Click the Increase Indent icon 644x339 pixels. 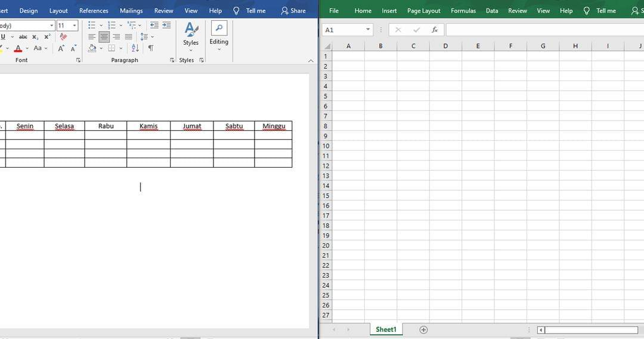(166, 25)
